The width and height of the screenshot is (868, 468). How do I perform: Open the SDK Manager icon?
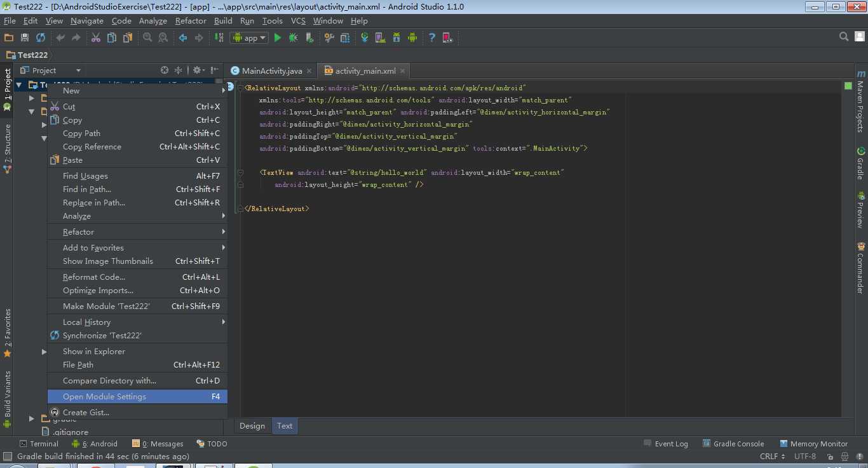coord(397,38)
